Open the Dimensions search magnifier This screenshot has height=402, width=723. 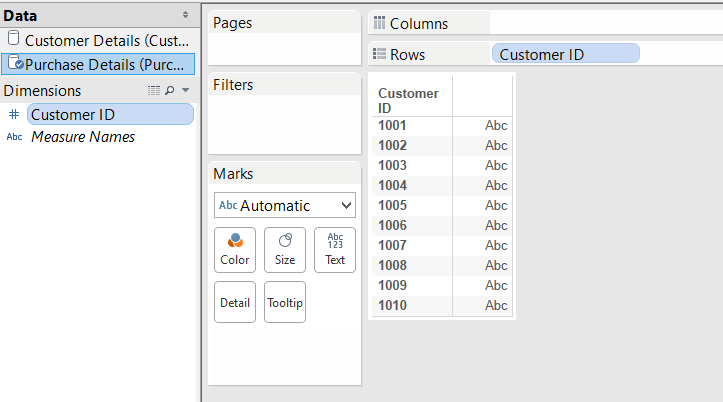[x=170, y=90]
